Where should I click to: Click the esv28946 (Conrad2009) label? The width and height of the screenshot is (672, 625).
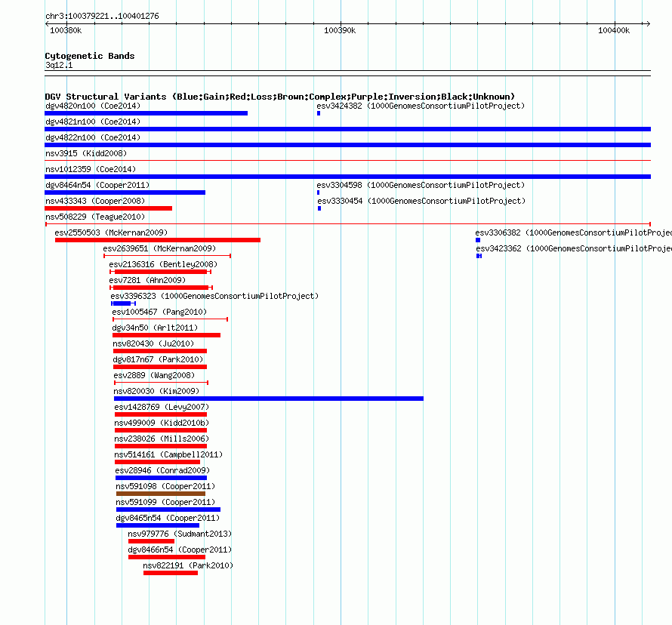[162, 470]
